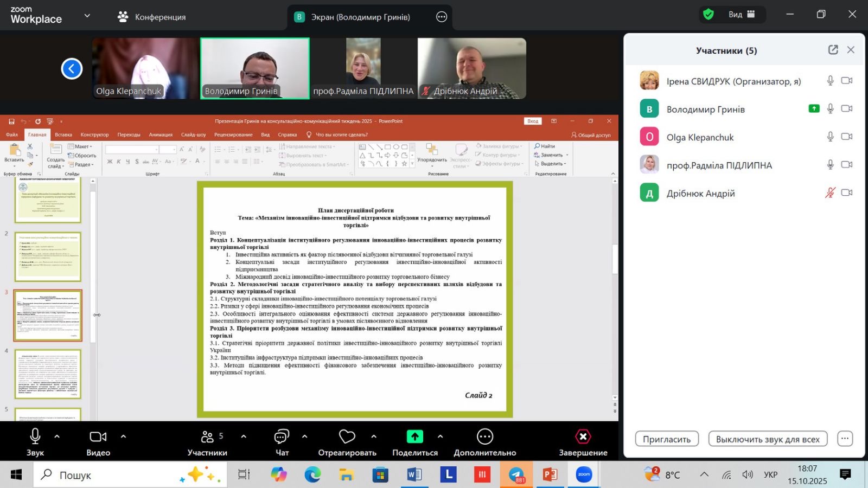Switch to the Конференция tab
The image size is (868, 488).
tap(152, 17)
